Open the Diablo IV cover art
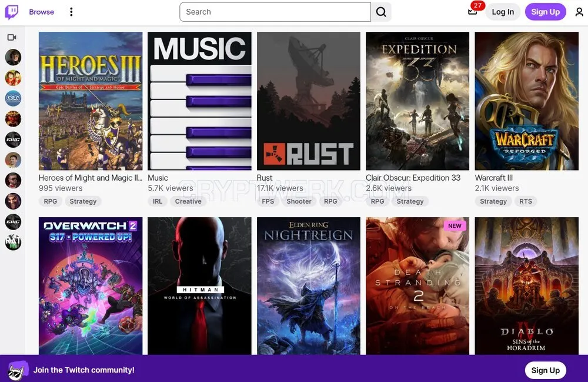The image size is (588, 382). (x=526, y=286)
